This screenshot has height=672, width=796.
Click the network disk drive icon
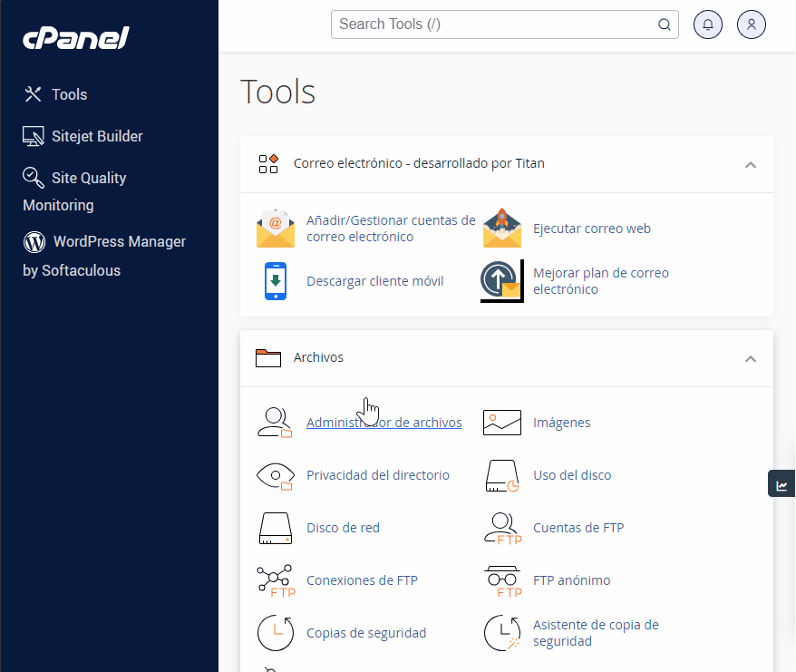[x=276, y=528]
